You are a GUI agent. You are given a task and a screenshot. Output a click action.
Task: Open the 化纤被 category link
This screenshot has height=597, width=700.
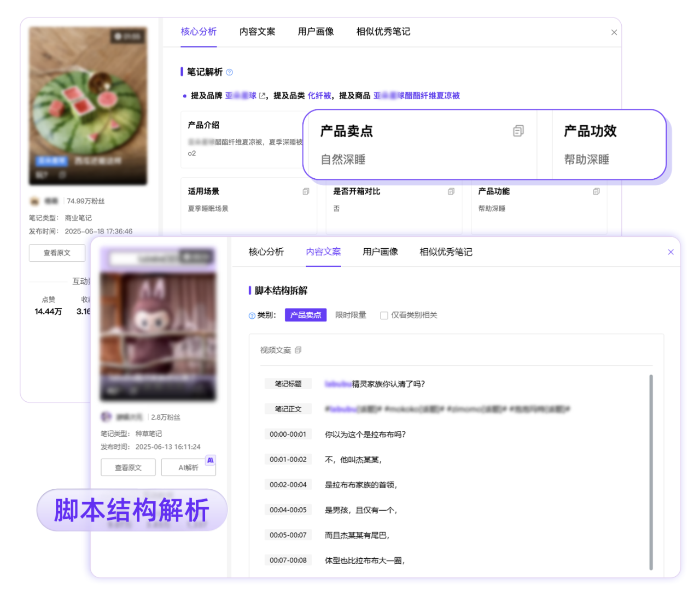click(319, 96)
